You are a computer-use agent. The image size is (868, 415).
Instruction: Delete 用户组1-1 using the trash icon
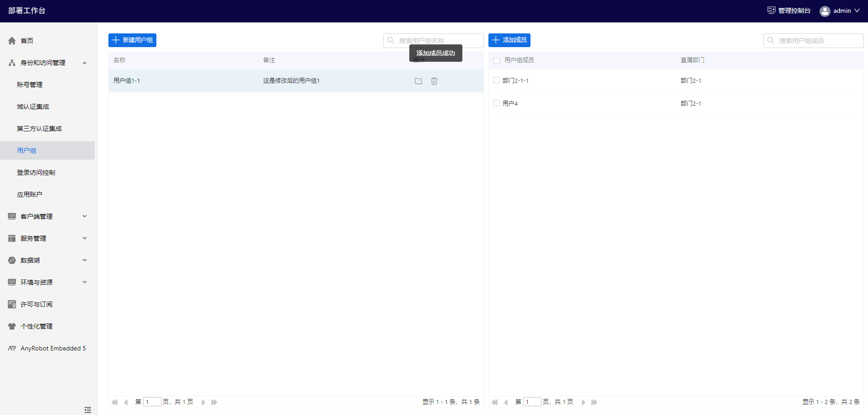coord(434,81)
